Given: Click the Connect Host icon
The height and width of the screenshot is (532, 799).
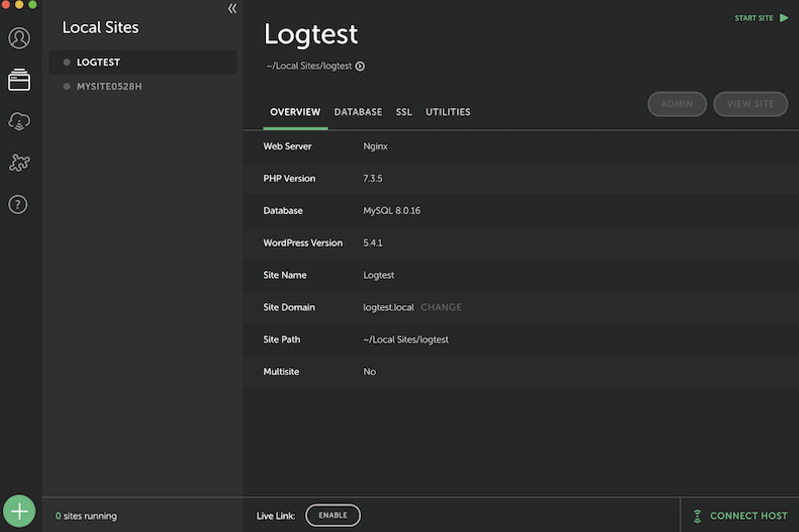Looking at the screenshot, I should tap(697, 516).
